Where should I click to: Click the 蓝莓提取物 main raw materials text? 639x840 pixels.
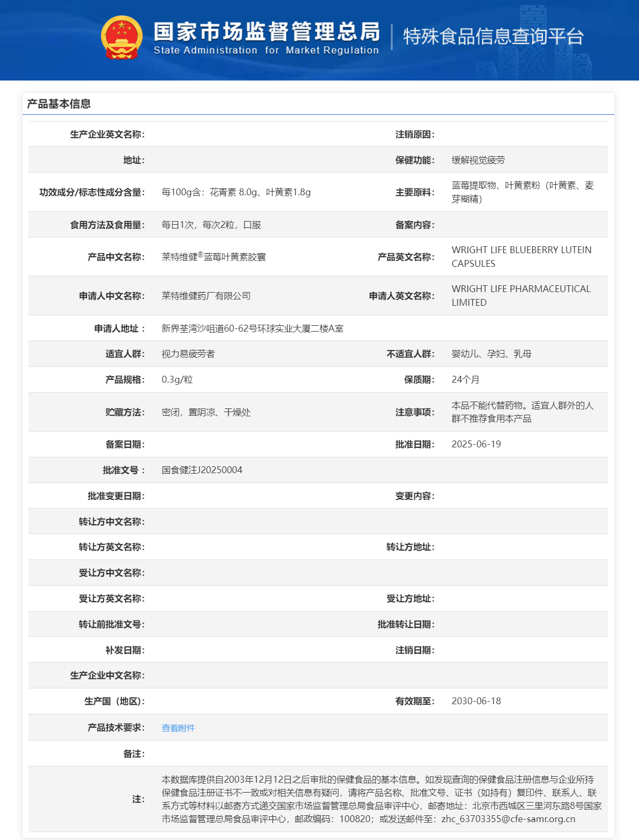click(x=523, y=192)
